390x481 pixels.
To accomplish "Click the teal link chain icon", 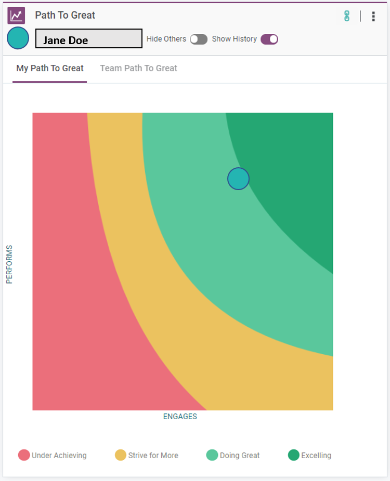I will click(x=347, y=16).
